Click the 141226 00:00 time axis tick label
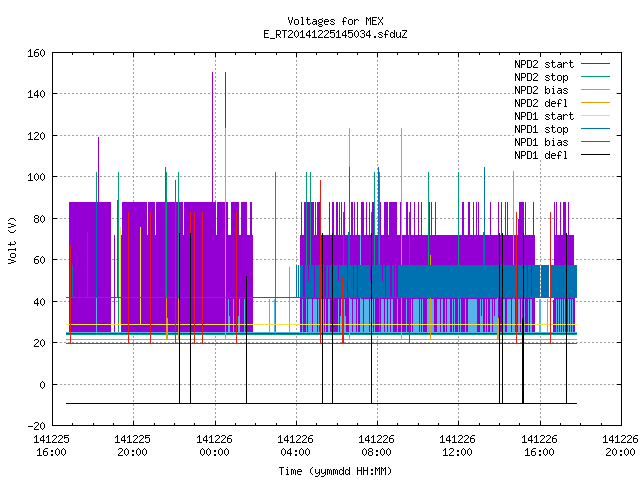Viewport: 640px width, 480px height. pyautogui.click(x=214, y=446)
